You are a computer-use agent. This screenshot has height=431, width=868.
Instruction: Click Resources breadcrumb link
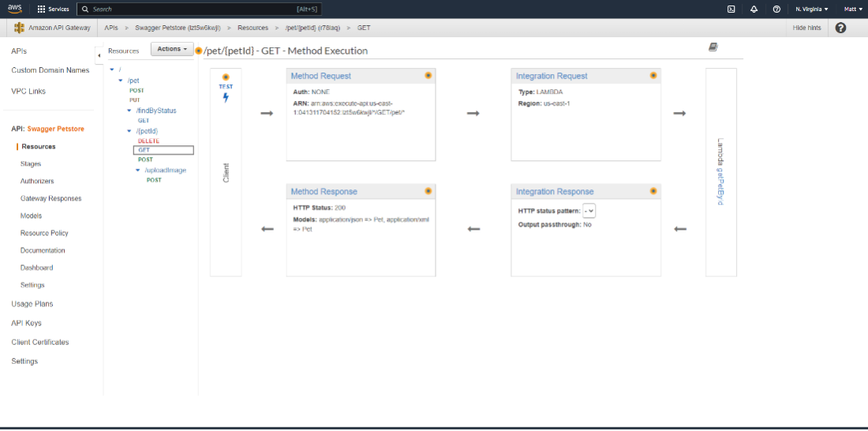pyautogui.click(x=253, y=28)
